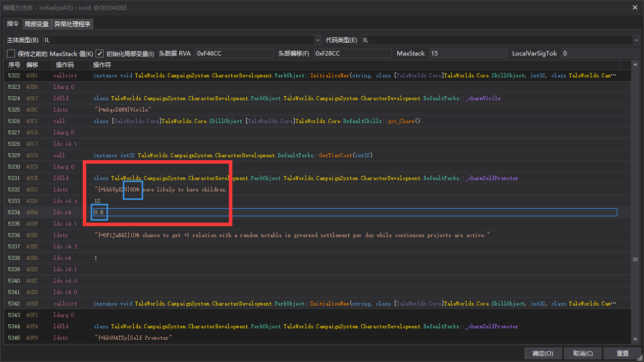Toggle 保持之前的 MaxStack 值 checkbox

coord(11,54)
